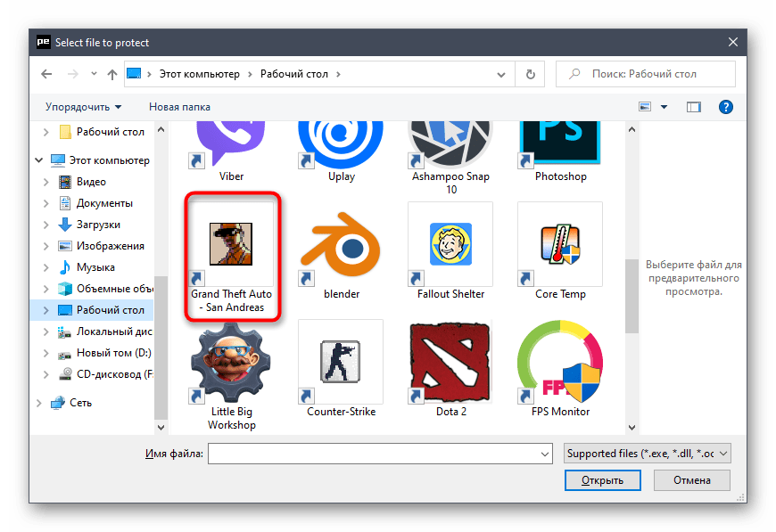Select the blender shortcut icon

pyautogui.click(x=341, y=244)
